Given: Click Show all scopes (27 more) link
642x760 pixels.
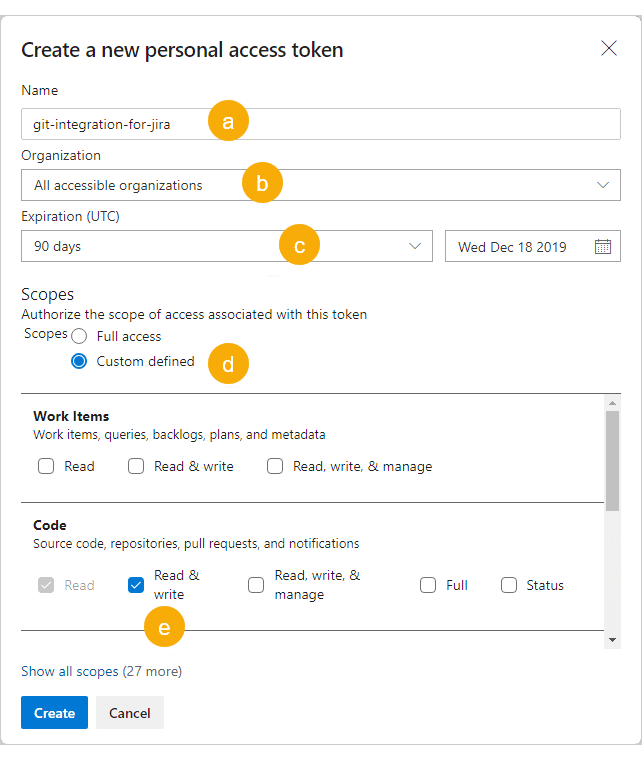Looking at the screenshot, I should coord(101,671).
